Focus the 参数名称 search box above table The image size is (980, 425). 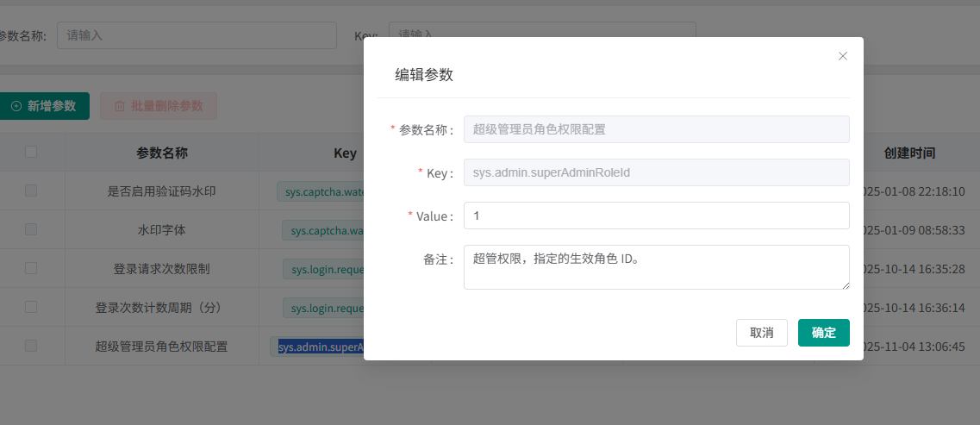coord(197,35)
